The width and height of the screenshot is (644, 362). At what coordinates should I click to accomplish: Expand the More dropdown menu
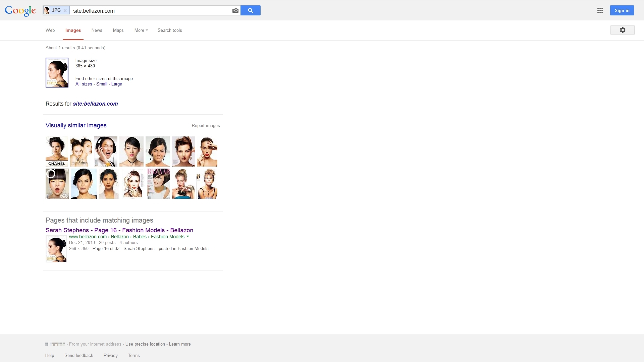click(141, 31)
